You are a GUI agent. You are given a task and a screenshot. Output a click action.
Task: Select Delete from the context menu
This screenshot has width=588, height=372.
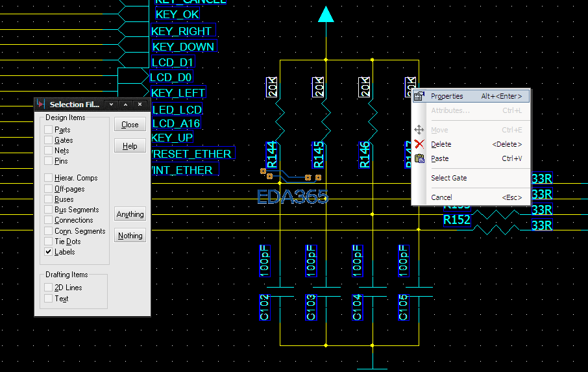[x=471, y=144]
